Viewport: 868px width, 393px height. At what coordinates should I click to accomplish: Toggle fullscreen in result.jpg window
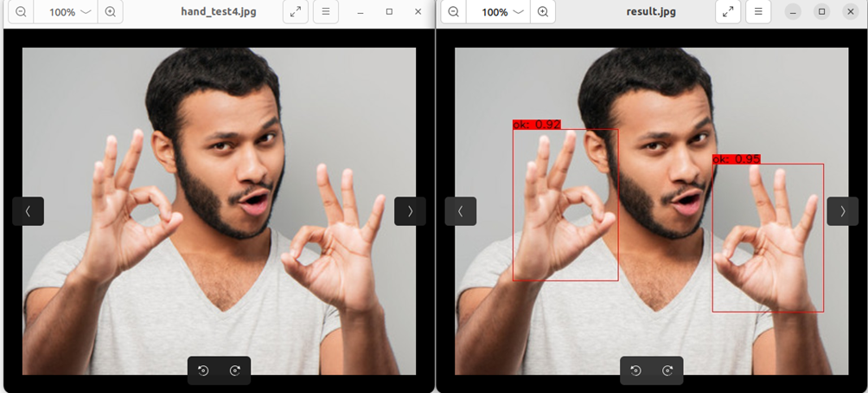pos(728,11)
